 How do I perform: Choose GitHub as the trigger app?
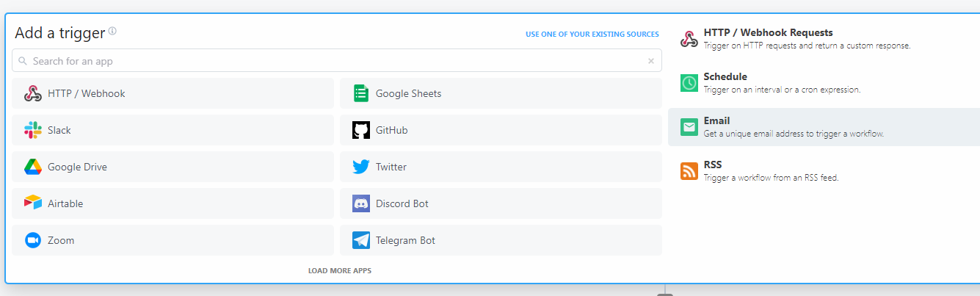tap(391, 130)
